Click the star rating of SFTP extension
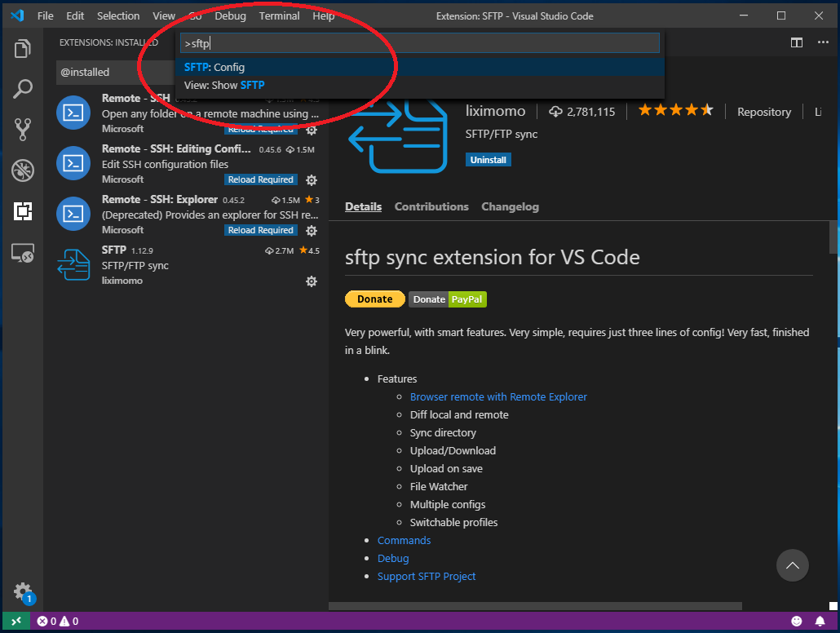Screen dimensions: 840x633 click(x=676, y=110)
